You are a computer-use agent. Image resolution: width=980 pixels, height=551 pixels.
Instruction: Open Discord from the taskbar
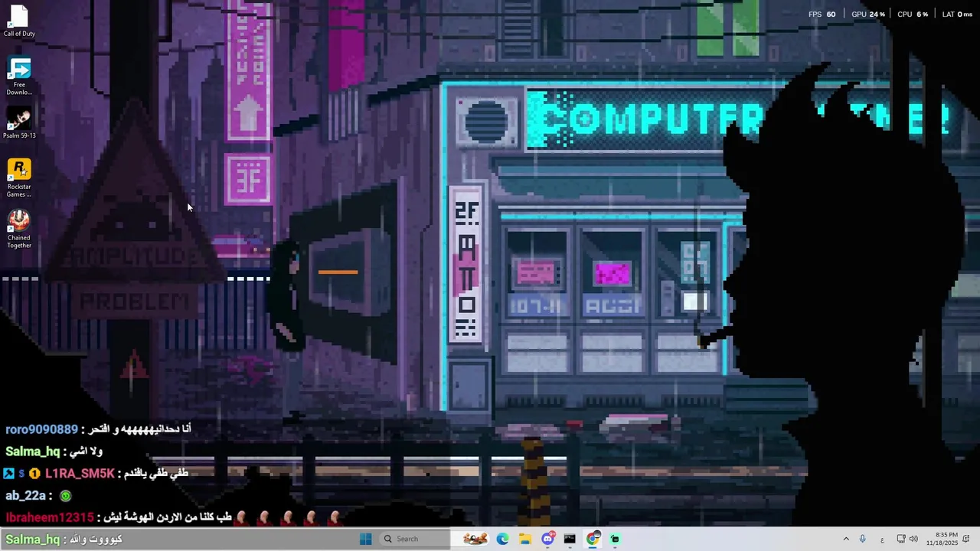[547, 539]
